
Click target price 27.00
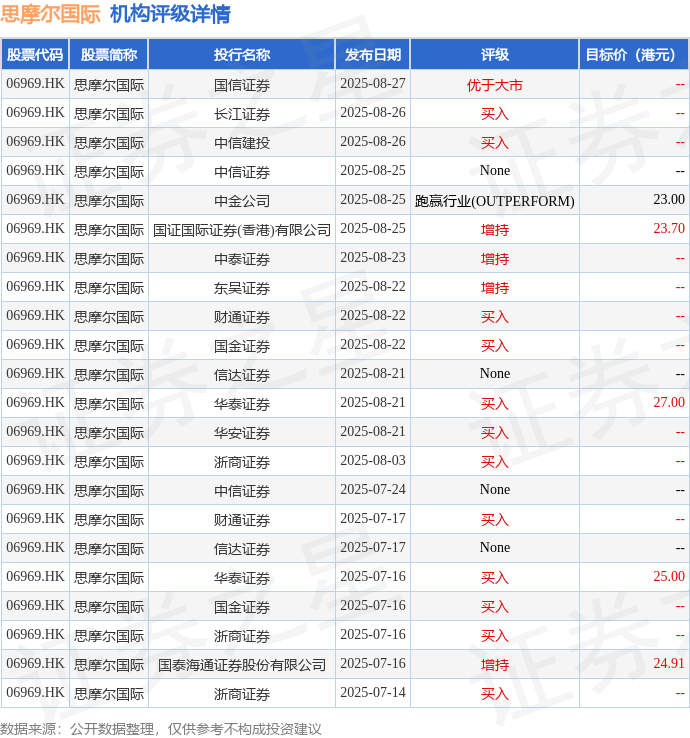[x=669, y=402]
